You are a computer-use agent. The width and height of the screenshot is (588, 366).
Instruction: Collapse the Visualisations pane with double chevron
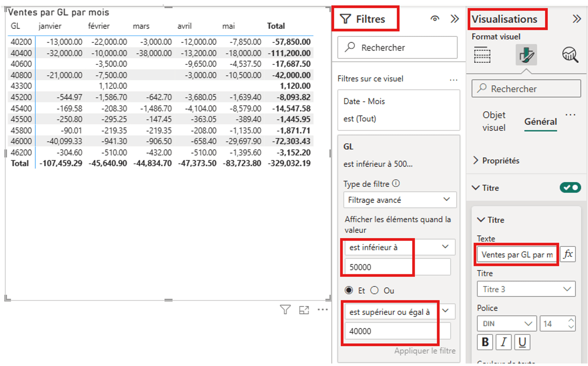(x=577, y=19)
